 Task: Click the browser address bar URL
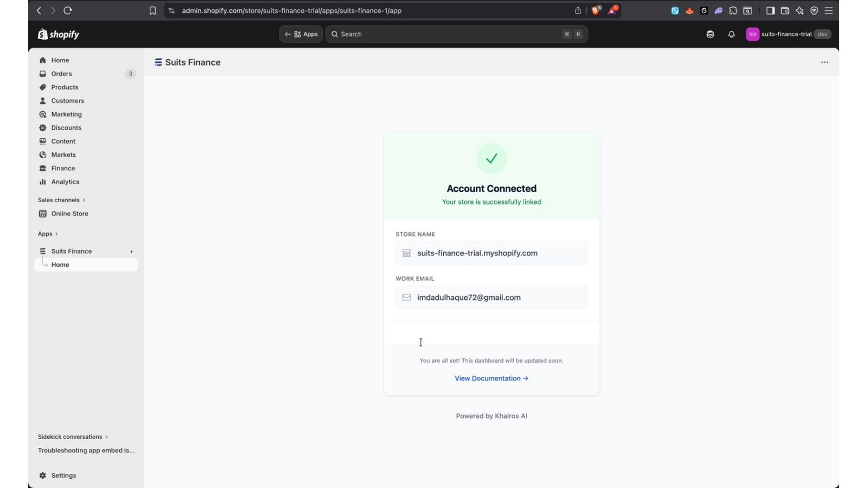tap(292, 10)
